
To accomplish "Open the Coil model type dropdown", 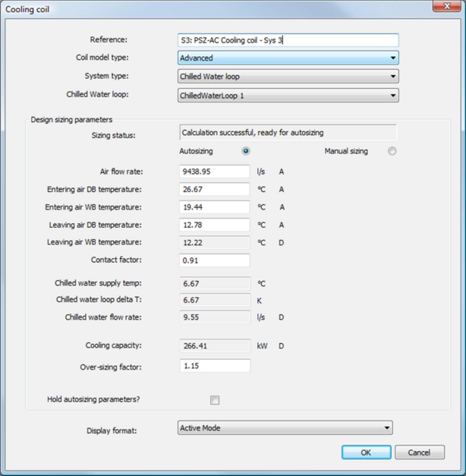I will (288, 58).
